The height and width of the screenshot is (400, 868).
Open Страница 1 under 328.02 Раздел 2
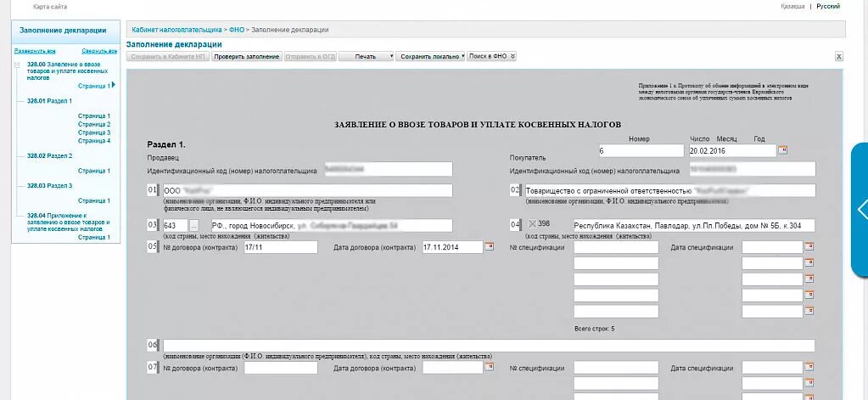click(94, 171)
